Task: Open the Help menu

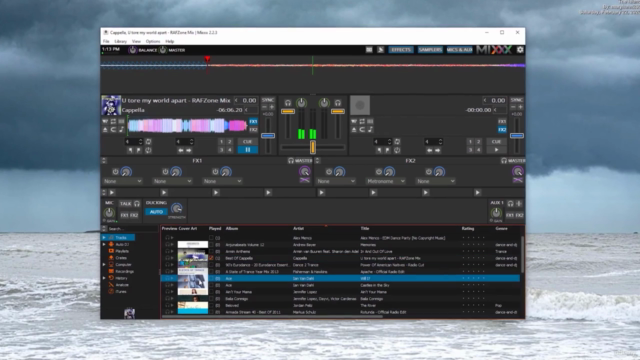Action: tap(169, 41)
